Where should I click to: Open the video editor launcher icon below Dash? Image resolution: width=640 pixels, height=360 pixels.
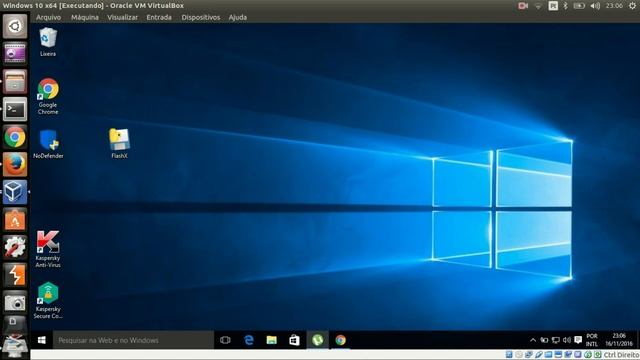coord(15,54)
